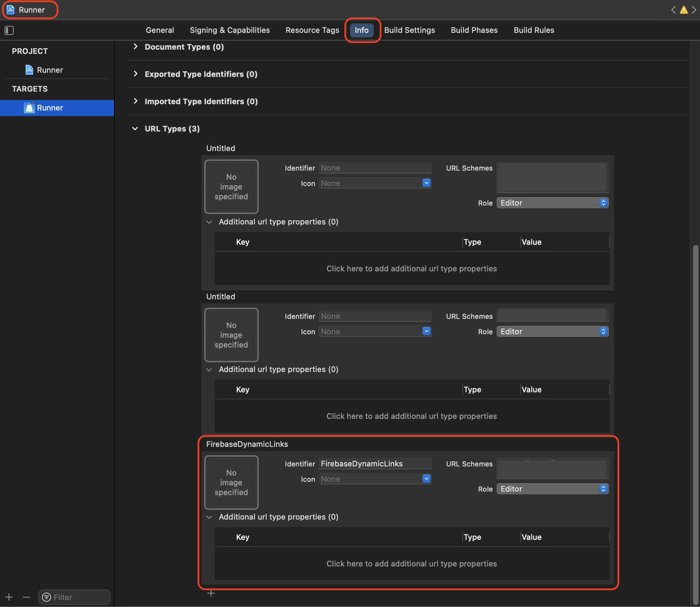Collapse FirebaseDynamicLinks additional url type properties

(x=209, y=517)
